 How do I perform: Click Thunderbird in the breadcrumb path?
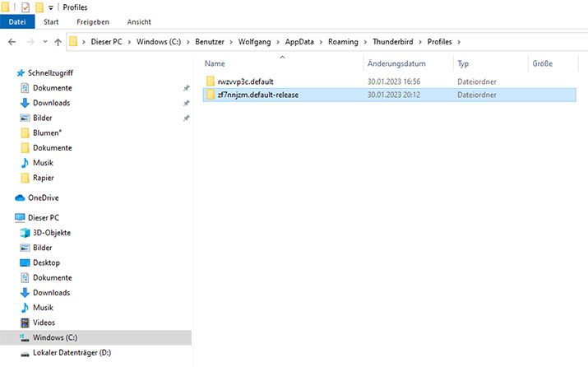pos(392,42)
